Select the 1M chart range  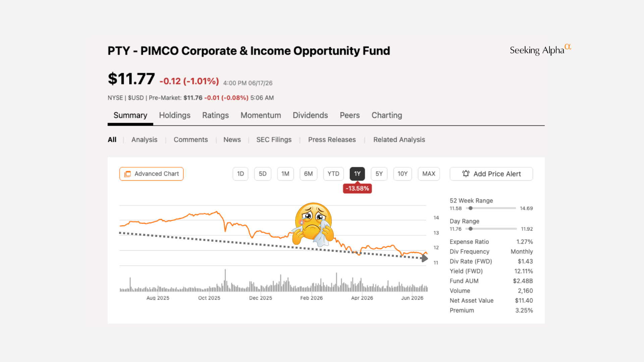pyautogui.click(x=285, y=174)
